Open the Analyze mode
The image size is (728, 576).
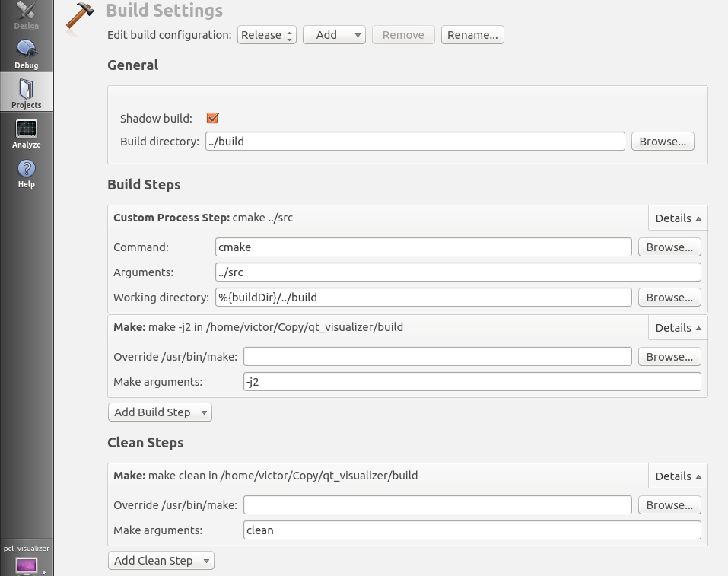point(26,133)
